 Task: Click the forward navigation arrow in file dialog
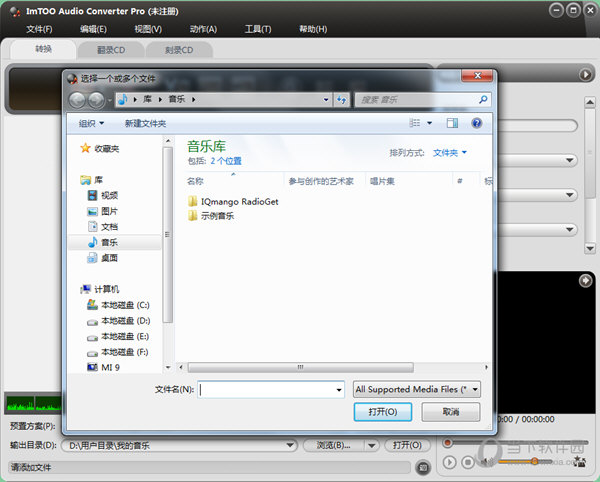pos(96,100)
